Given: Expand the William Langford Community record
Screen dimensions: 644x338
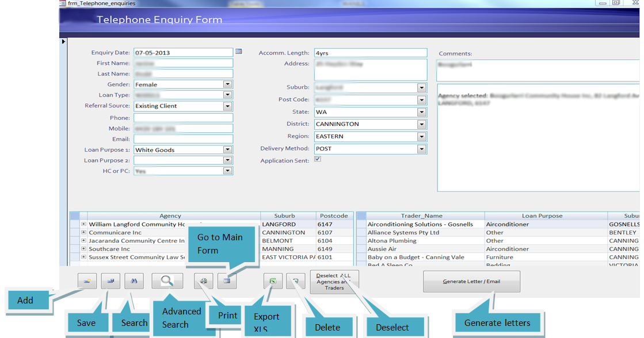Looking at the screenshot, I should coord(83,224).
